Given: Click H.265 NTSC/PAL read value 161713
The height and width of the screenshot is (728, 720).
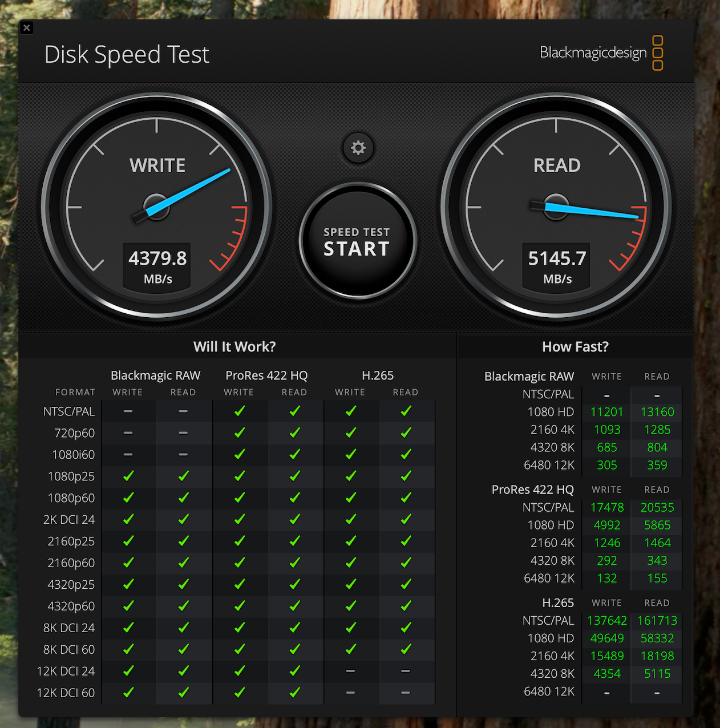Looking at the screenshot, I should coord(657,620).
